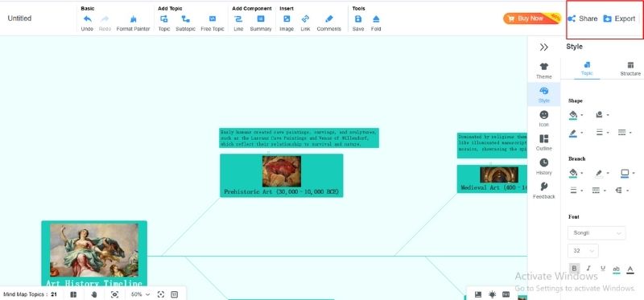Switch to the Structure tab
This screenshot has width=644, height=300.
(x=630, y=69)
